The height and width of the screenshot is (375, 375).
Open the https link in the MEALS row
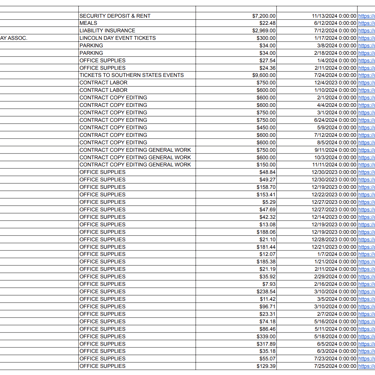(366, 23)
